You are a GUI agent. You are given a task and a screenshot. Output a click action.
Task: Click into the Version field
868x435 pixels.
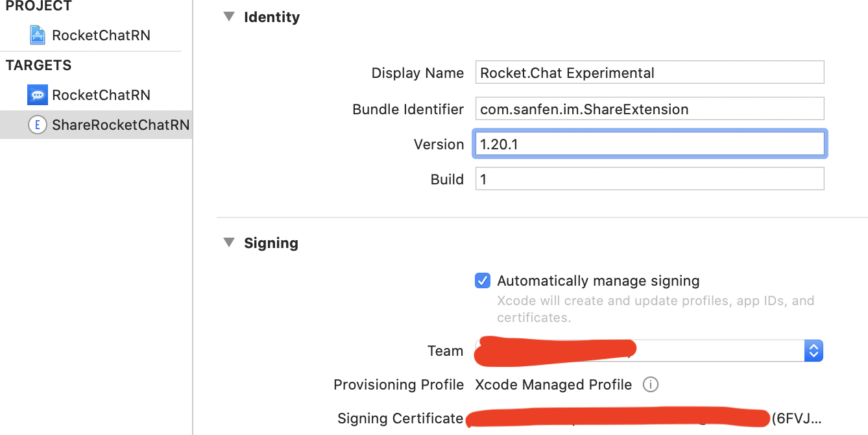pos(649,144)
